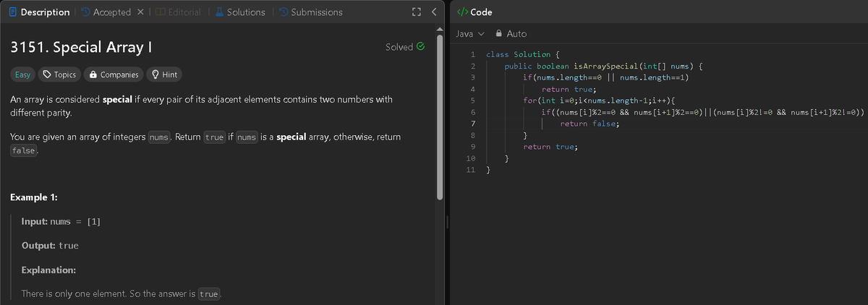Click the Output: true text
The image size is (868, 305).
tap(50, 246)
